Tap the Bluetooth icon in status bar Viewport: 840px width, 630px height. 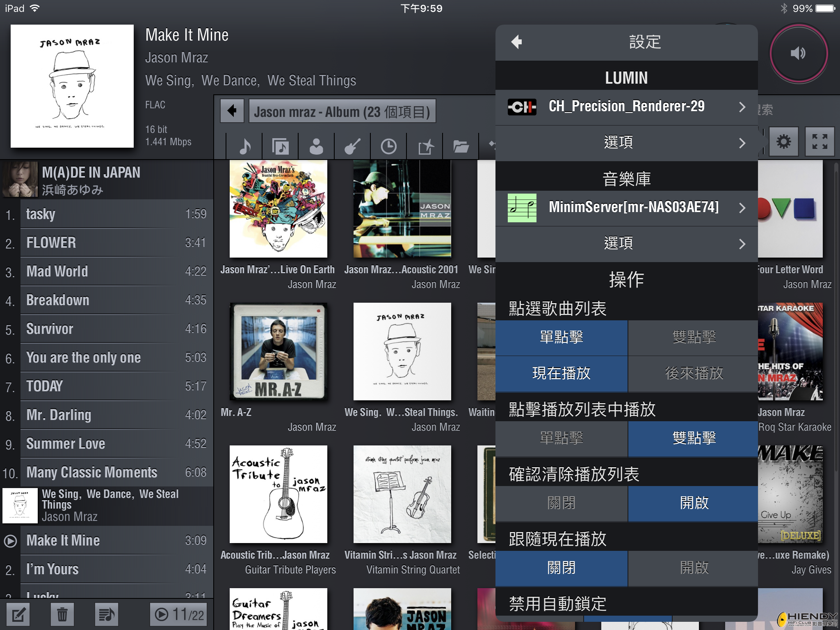point(784,9)
